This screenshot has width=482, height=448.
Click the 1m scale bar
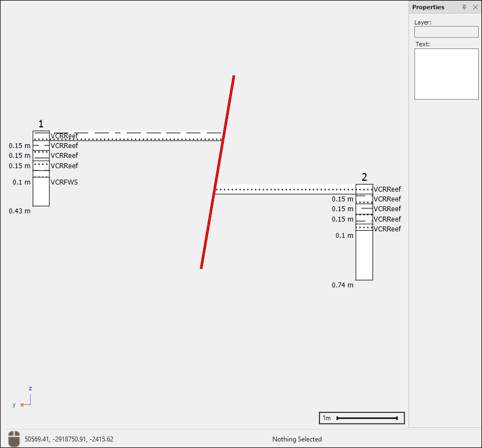point(362,418)
